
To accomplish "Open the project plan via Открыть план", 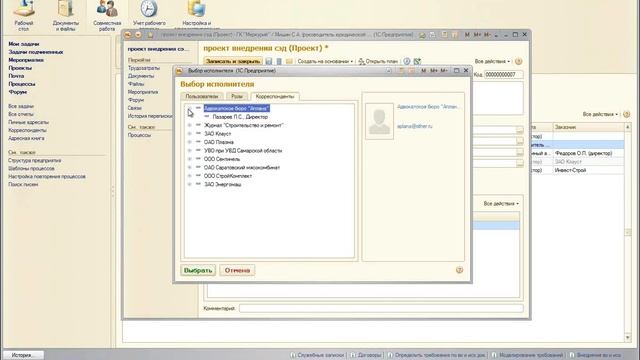I will (x=378, y=61).
